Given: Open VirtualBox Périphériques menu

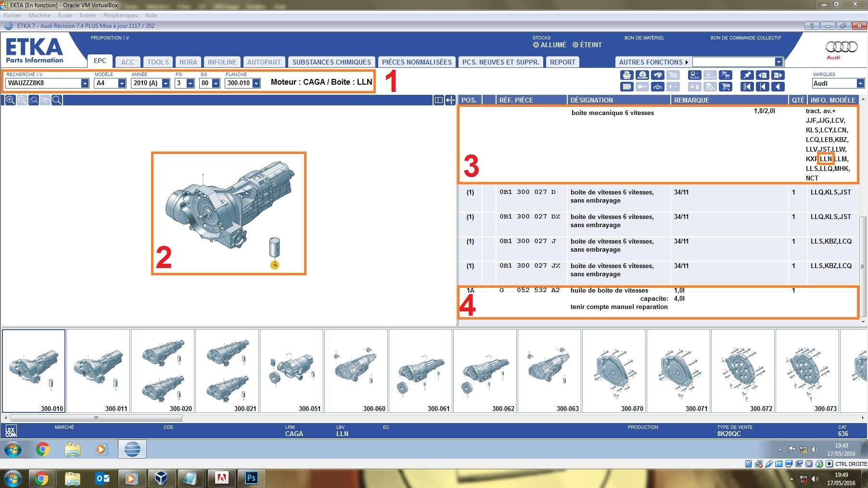Looking at the screenshot, I should [x=120, y=15].
